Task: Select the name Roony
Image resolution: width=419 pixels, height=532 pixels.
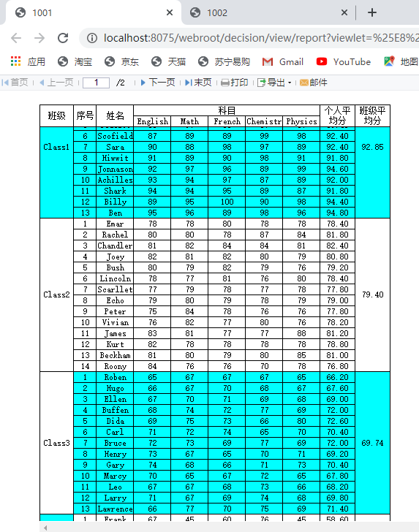Action: tap(115, 366)
